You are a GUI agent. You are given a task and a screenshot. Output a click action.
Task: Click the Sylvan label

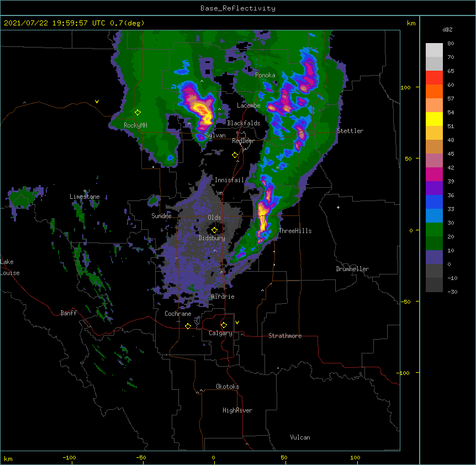click(215, 135)
